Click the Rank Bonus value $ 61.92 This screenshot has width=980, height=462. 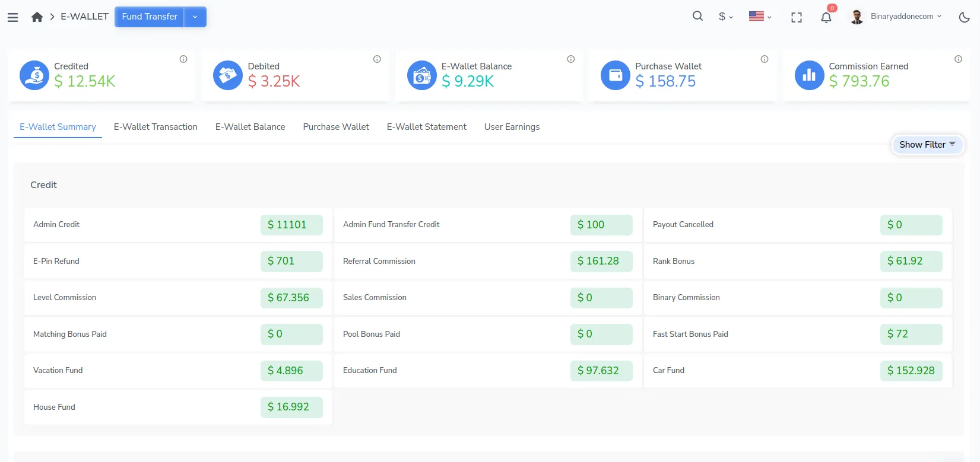point(911,261)
